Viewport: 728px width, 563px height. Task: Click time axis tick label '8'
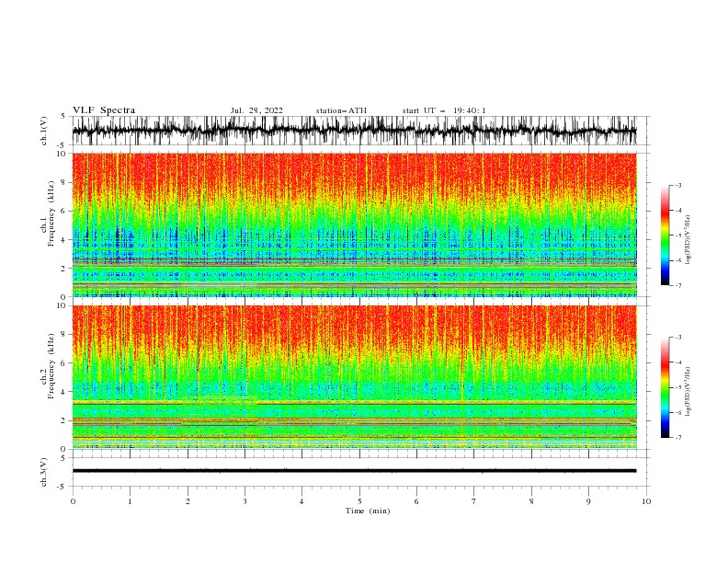[531, 501]
